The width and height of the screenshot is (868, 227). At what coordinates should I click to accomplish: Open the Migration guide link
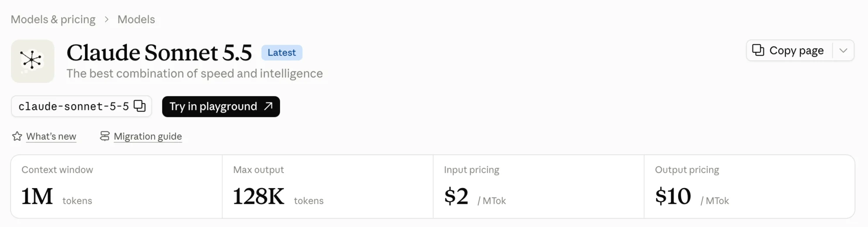click(x=148, y=136)
